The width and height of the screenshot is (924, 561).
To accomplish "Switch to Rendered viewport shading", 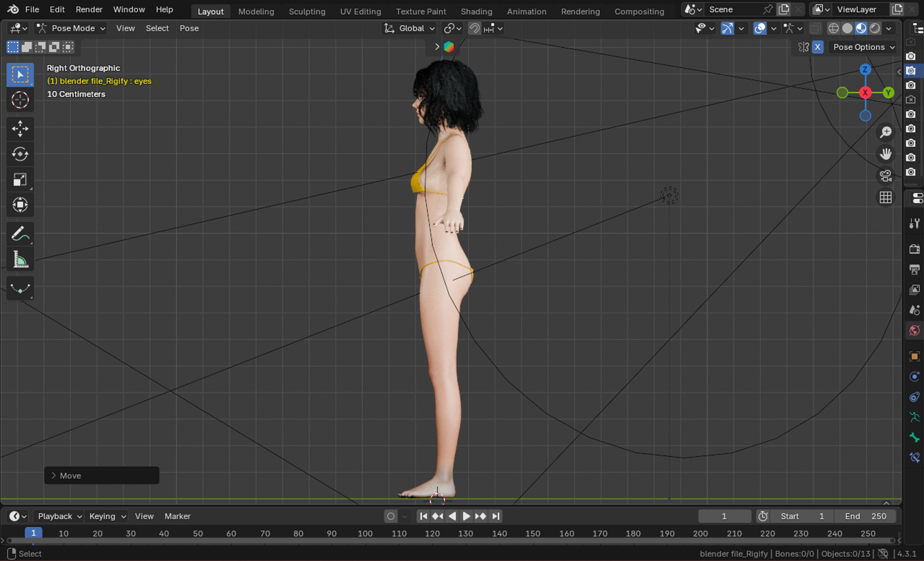I will tap(875, 28).
